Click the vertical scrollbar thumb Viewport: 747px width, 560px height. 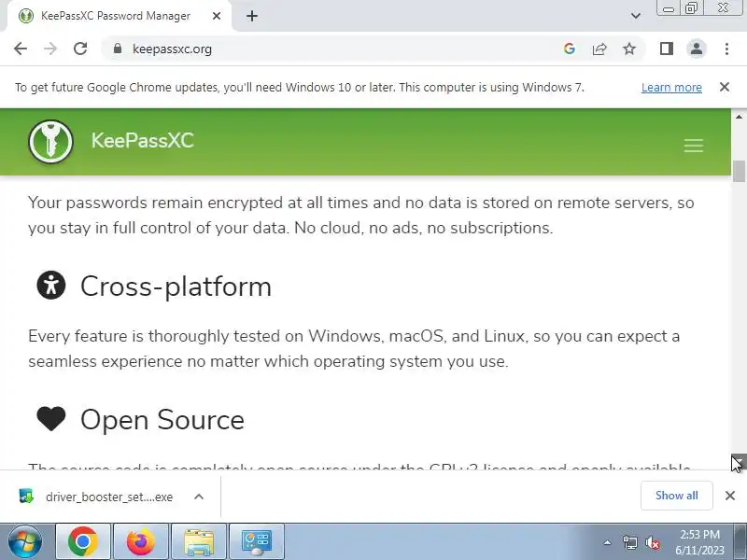(739, 172)
